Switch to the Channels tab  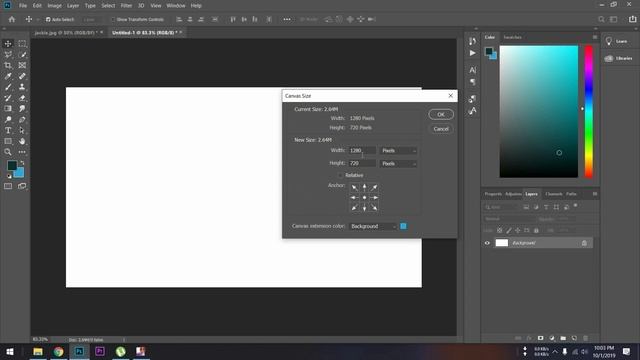[x=554, y=194]
